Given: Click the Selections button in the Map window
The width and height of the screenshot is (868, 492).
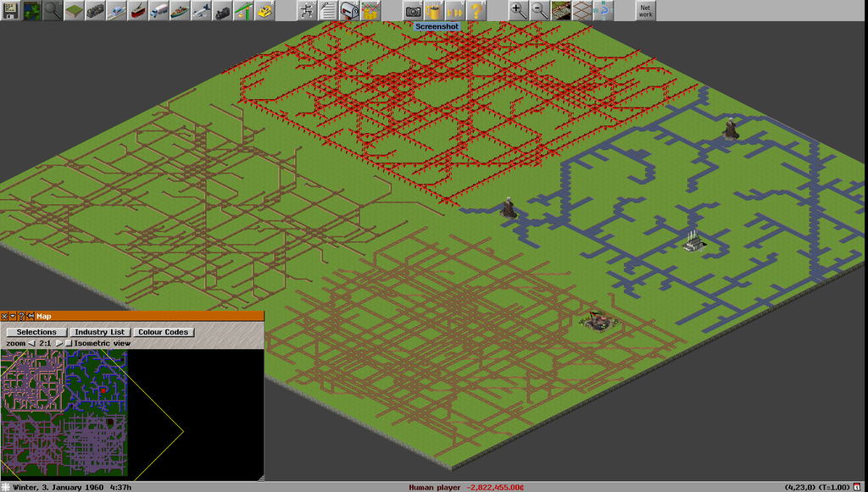Looking at the screenshot, I should pos(36,332).
